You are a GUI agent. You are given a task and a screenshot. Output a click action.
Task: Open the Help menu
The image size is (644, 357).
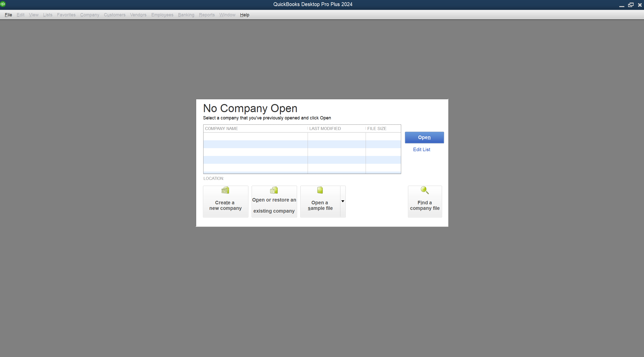pos(245,15)
